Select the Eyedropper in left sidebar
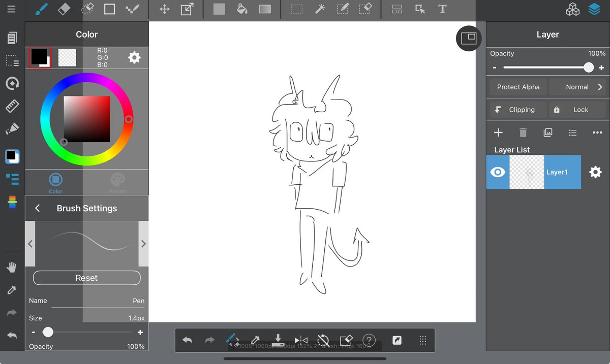610x364 pixels. pyautogui.click(x=12, y=290)
